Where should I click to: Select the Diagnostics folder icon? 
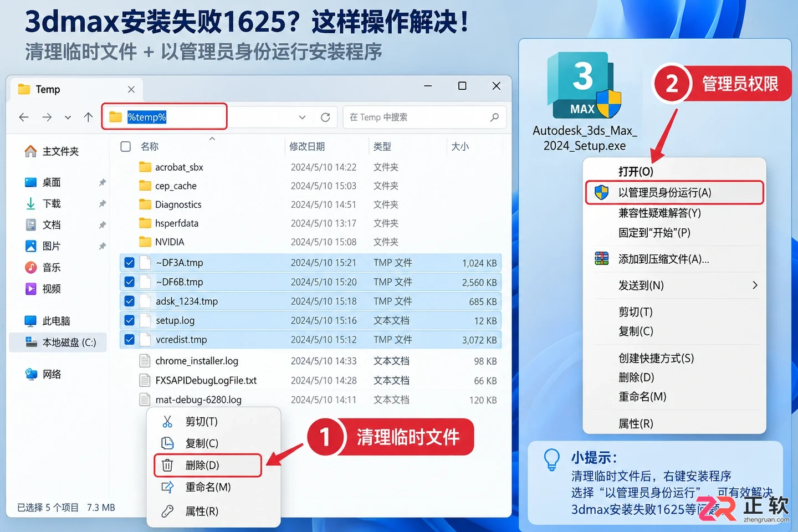(145, 204)
